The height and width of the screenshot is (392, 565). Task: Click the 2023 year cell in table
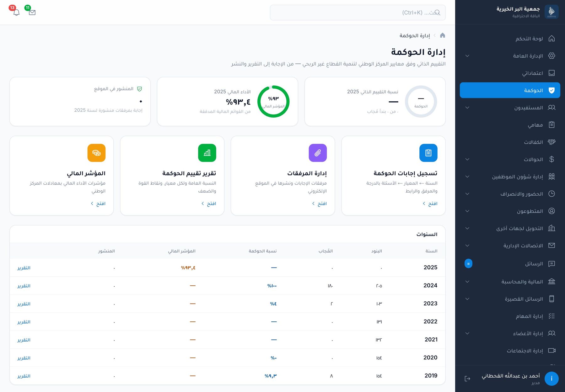(x=430, y=304)
